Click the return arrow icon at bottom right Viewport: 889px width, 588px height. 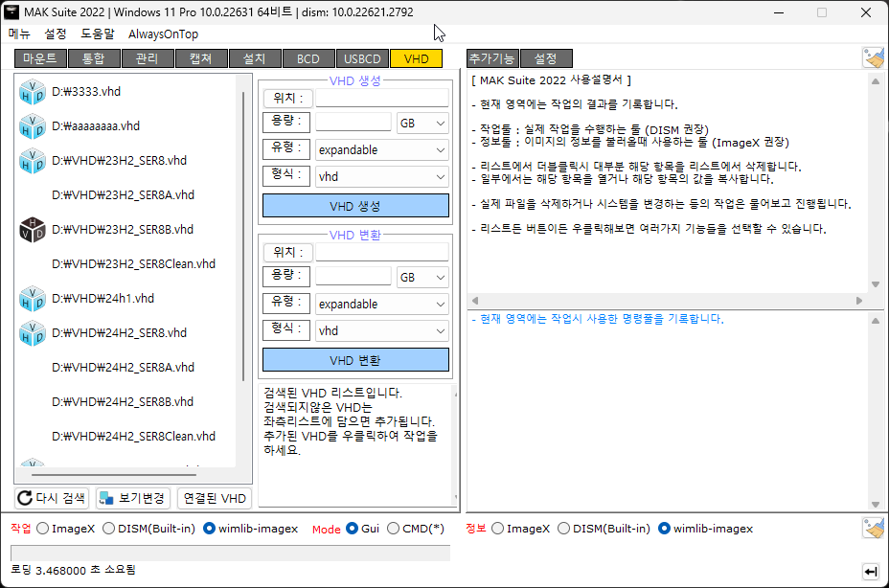[x=871, y=572]
